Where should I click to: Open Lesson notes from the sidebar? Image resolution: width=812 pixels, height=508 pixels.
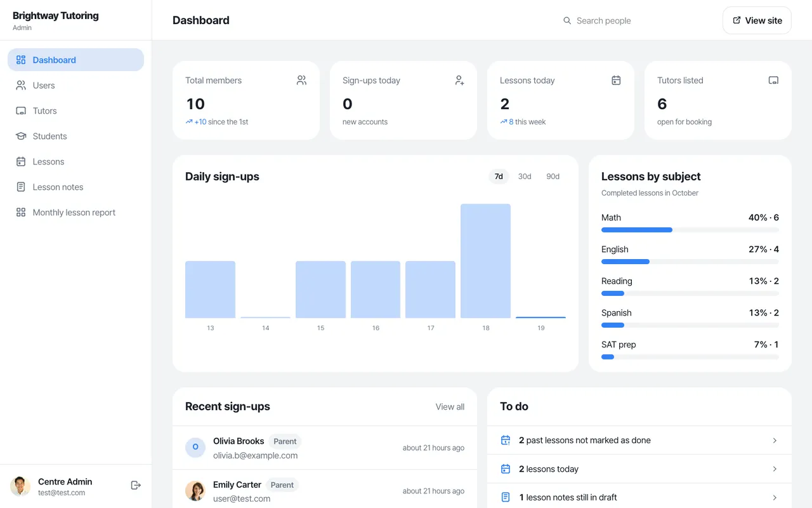[x=75, y=187]
